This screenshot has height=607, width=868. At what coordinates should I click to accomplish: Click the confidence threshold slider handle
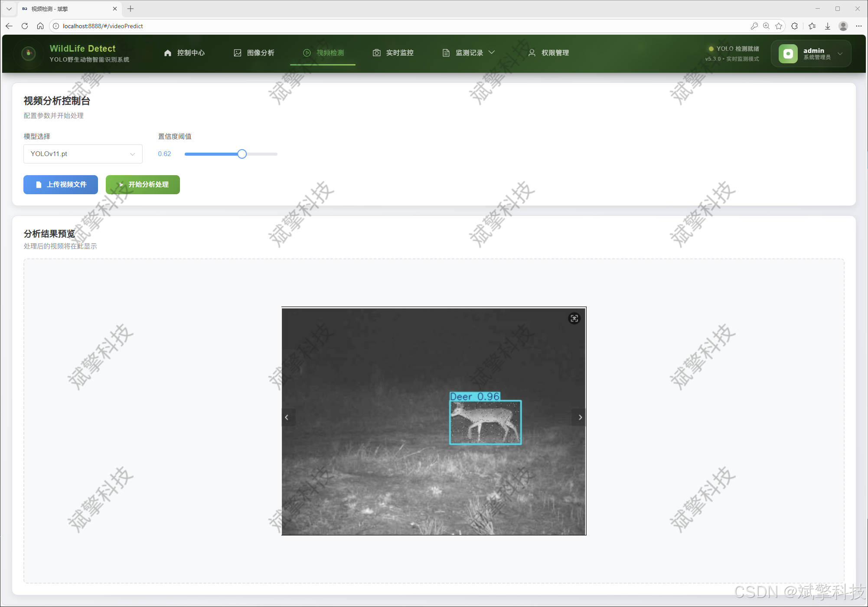(242, 154)
